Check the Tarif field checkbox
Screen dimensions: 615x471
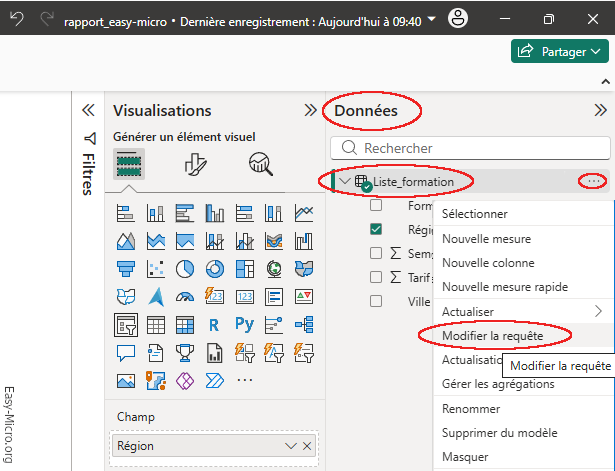coord(376,277)
